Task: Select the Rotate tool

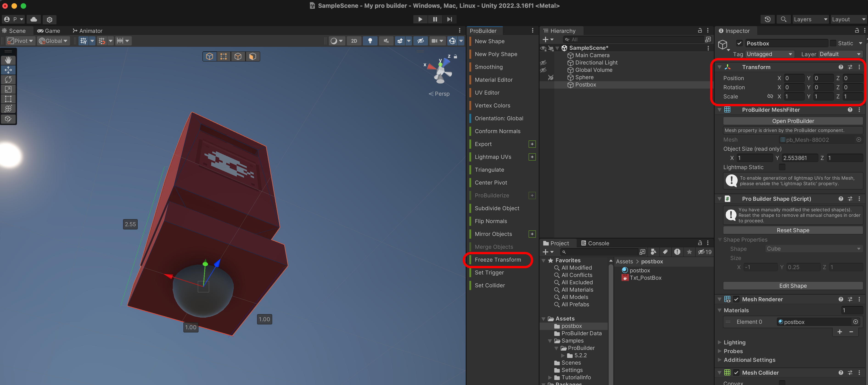Action: pos(8,79)
